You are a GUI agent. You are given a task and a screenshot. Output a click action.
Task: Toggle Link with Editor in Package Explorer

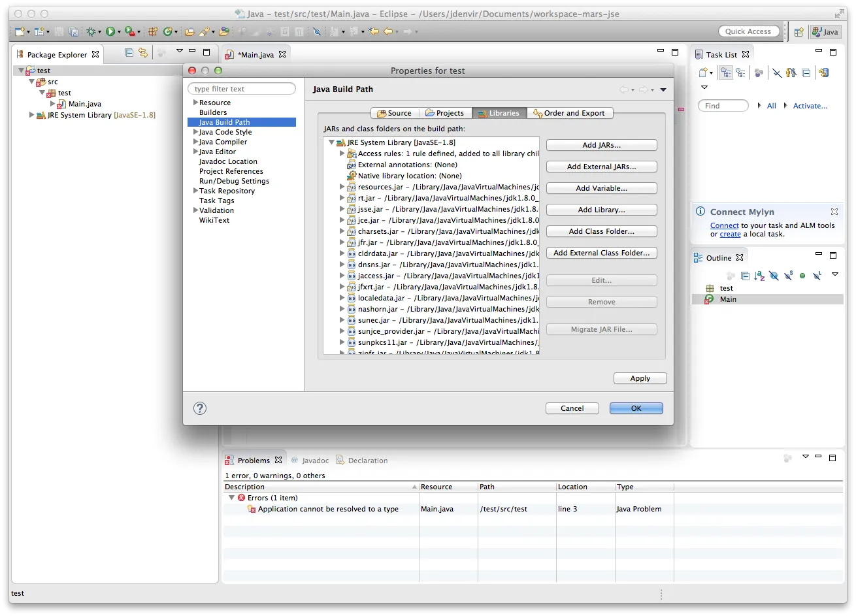(x=143, y=53)
